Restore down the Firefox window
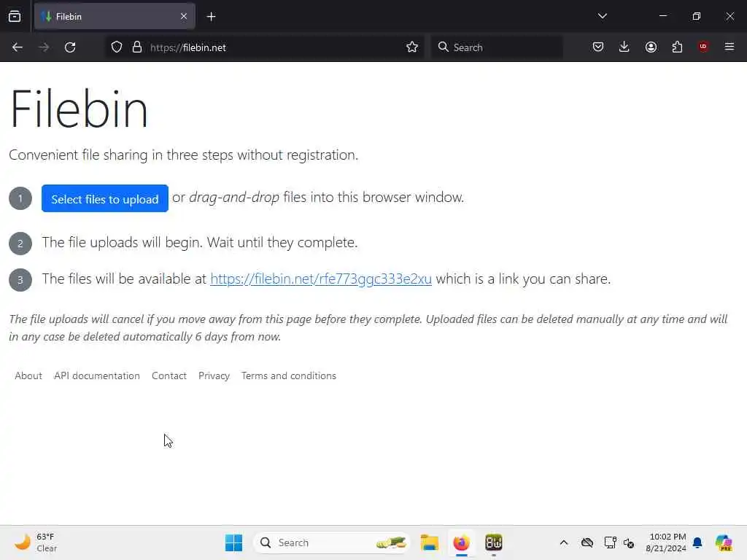Image resolution: width=747 pixels, height=560 pixels. [697, 16]
